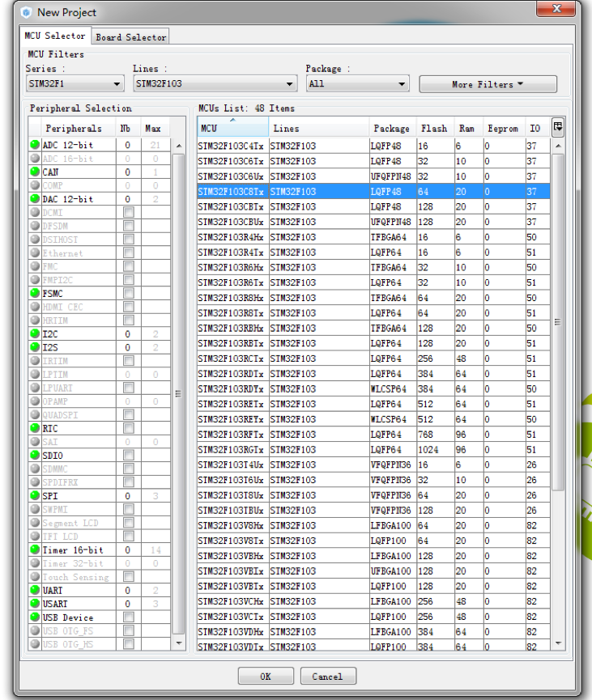The image size is (592, 700).
Task: Open the column chooser icon in MCUs list
Action: coord(558,127)
